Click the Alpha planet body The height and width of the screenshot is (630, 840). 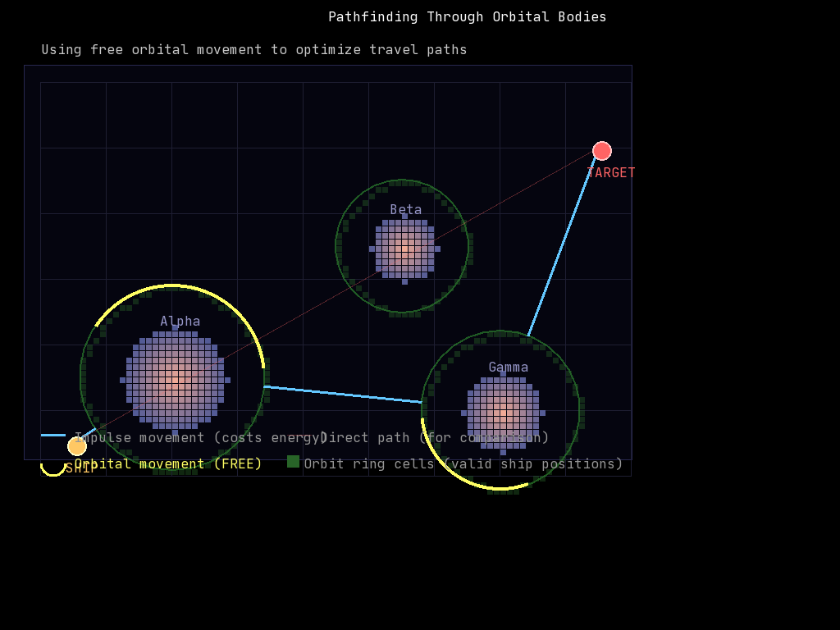pyautogui.click(x=175, y=380)
